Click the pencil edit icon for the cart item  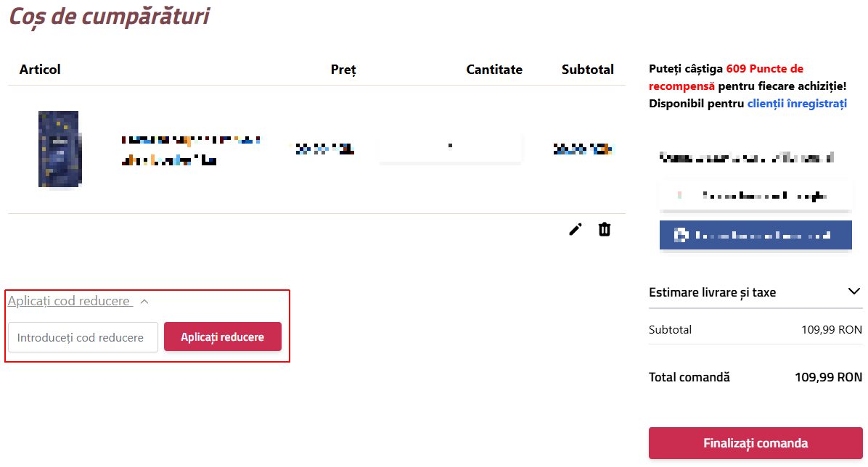576,229
